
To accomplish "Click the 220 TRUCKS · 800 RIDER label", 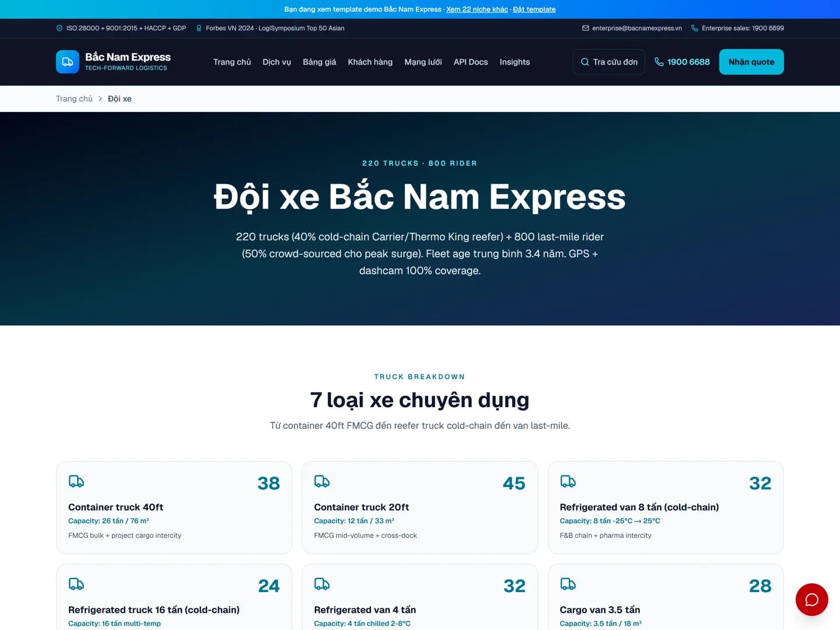I will pos(420,163).
